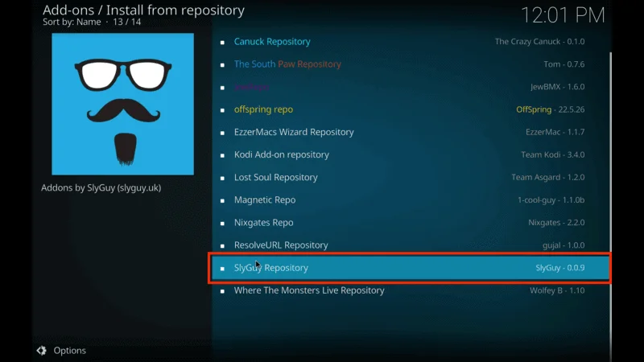
Task: Open the Options menu at bottom left
Action: pos(69,351)
